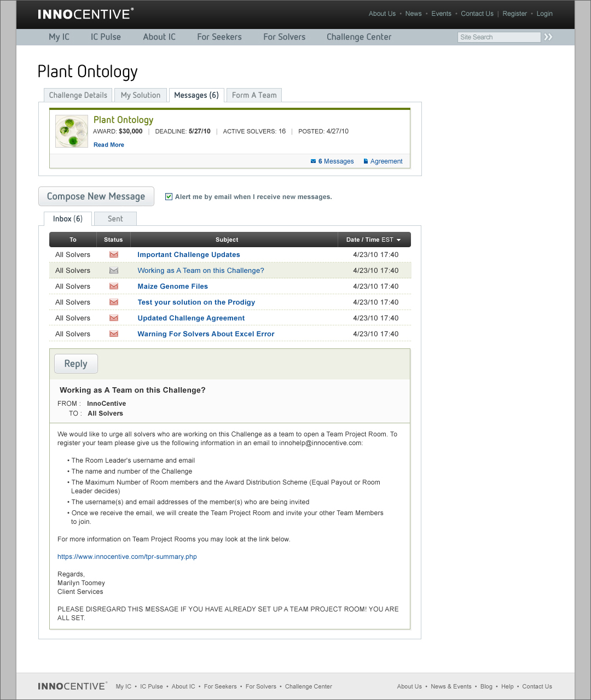This screenshot has height=700, width=591.
Task: Open the tpr-summary.php link in the message
Action: pyautogui.click(x=127, y=557)
